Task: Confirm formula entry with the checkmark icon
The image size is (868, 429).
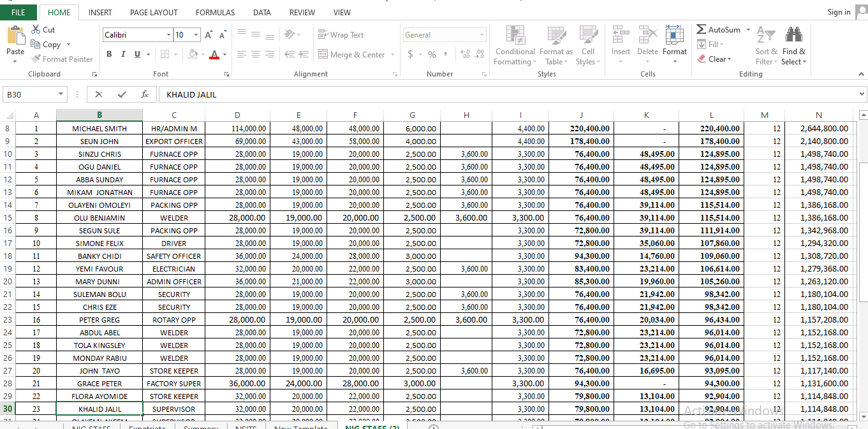Action: [122, 94]
